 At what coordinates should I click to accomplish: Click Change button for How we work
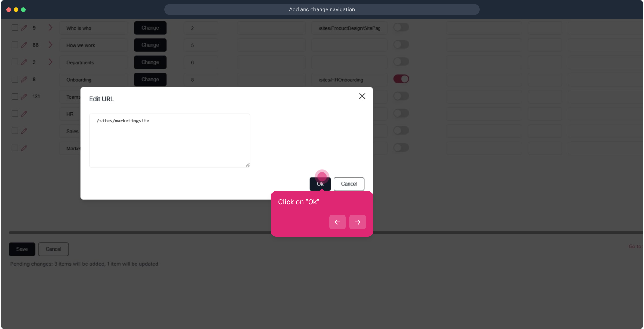coord(150,45)
